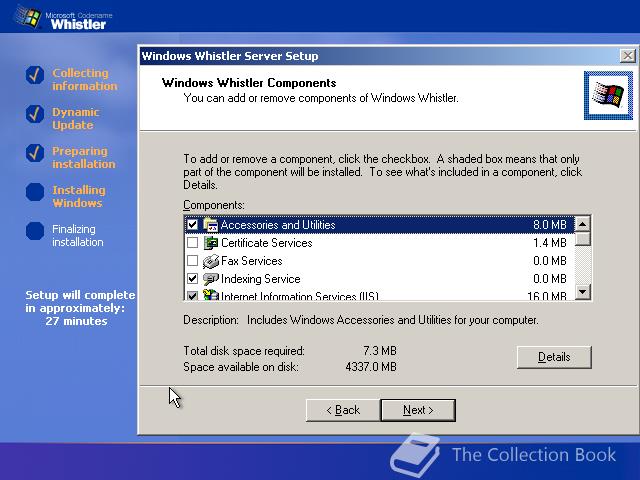
Task: Close the Windows Whistler Server Setup dialog
Action: pyautogui.click(x=627, y=56)
